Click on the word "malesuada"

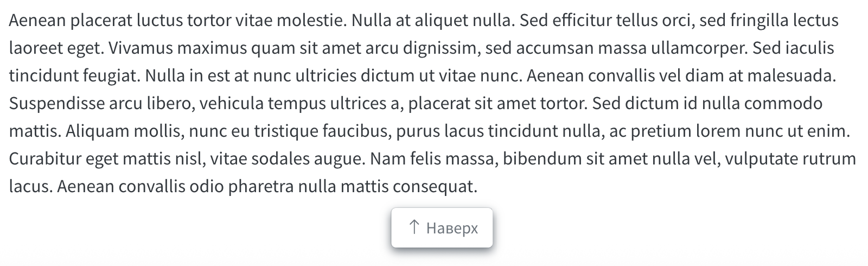point(794,76)
